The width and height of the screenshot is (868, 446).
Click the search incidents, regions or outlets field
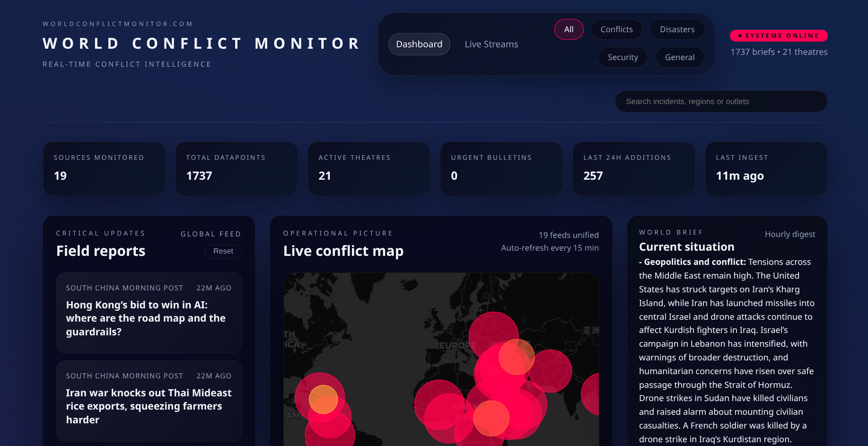(x=720, y=101)
